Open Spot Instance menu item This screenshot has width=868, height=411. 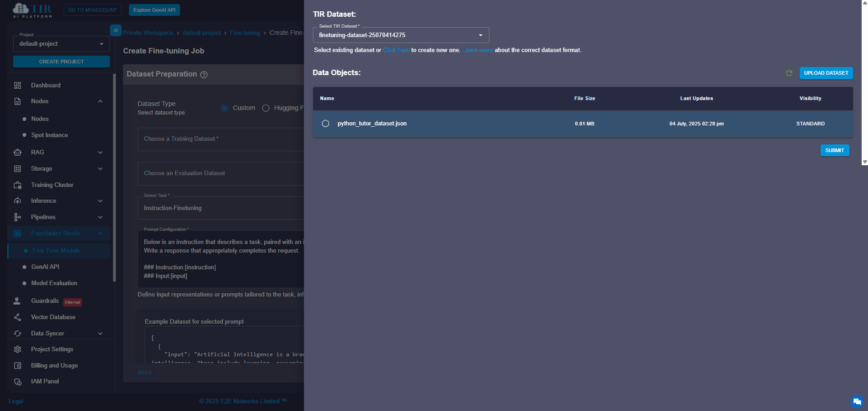point(50,135)
